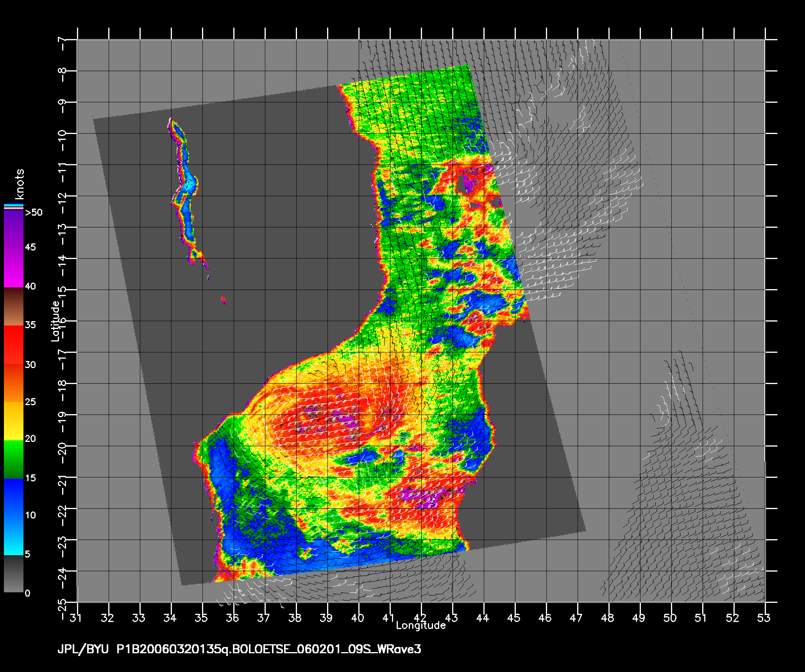Click the '35' knots color bar label
The width and height of the screenshot is (805, 672).
coord(30,325)
